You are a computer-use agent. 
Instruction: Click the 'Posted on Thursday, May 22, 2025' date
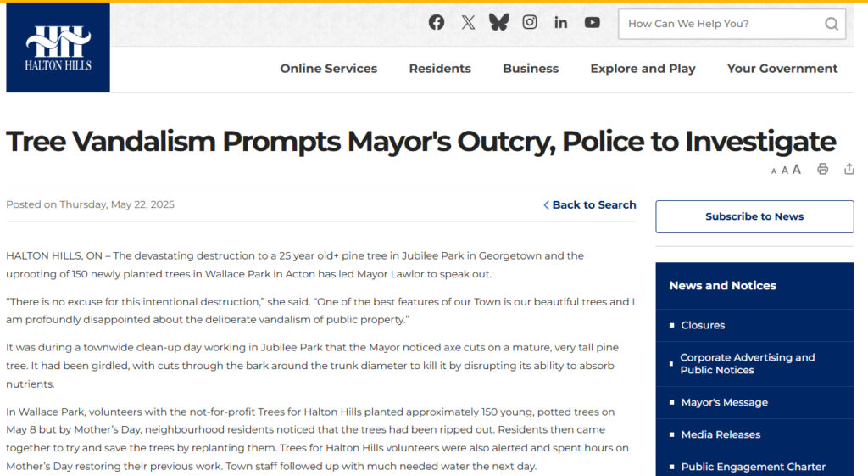point(90,204)
